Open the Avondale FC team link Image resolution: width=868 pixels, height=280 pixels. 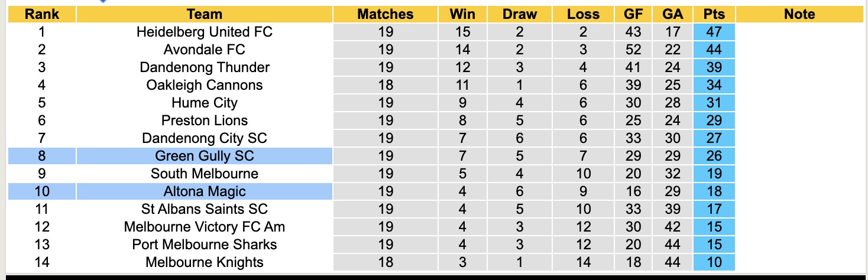point(204,50)
